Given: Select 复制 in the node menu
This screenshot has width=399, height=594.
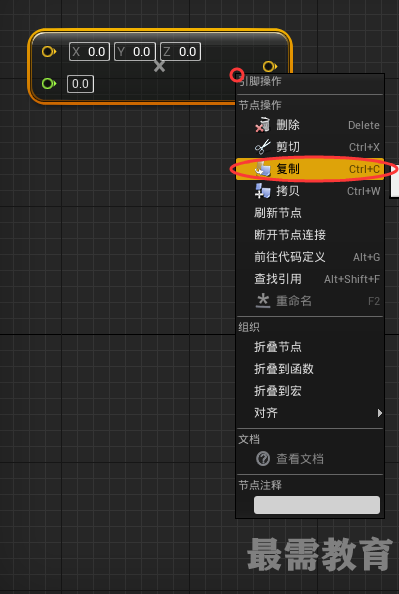Looking at the screenshot, I should point(310,169).
